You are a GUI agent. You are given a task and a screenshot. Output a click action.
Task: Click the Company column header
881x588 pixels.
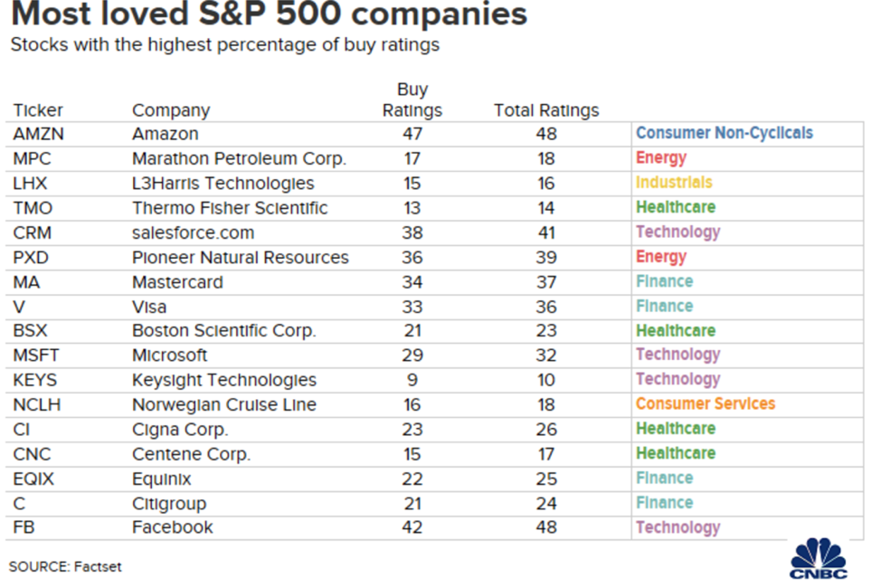click(x=171, y=110)
